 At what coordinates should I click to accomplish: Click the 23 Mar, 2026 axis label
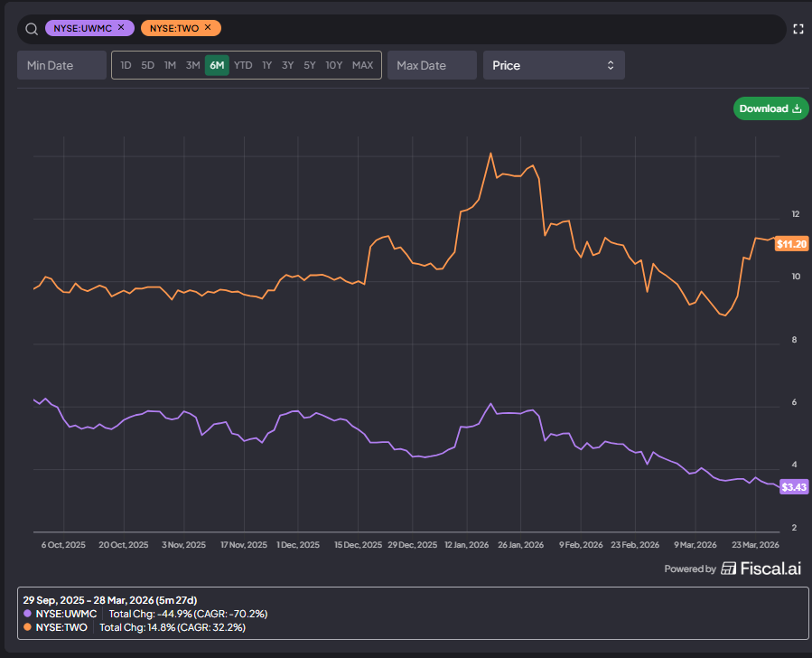coord(755,545)
